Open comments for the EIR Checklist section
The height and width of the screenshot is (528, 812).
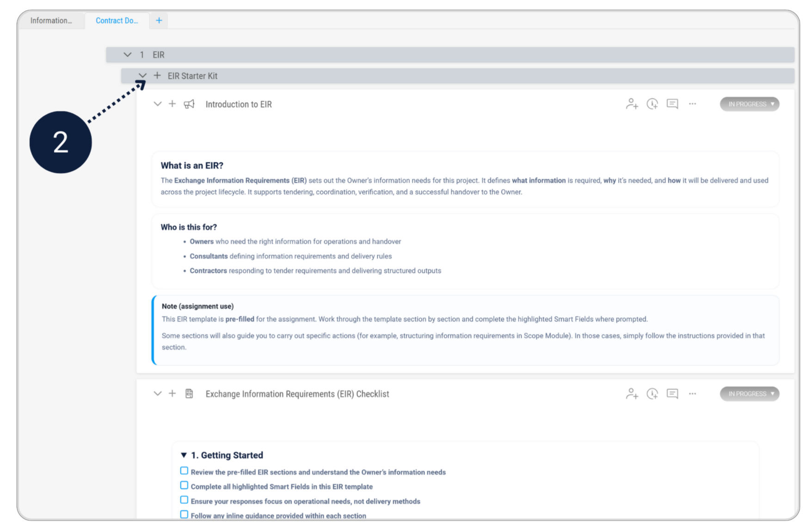pyautogui.click(x=672, y=393)
